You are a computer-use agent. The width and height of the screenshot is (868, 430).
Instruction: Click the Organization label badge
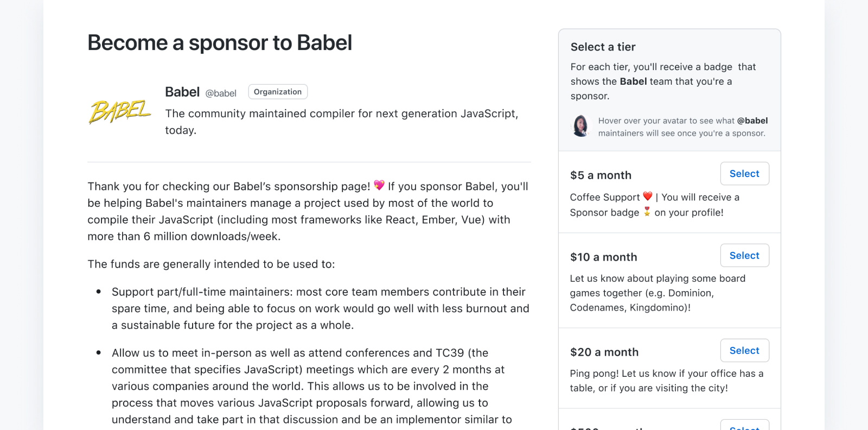click(278, 92)
